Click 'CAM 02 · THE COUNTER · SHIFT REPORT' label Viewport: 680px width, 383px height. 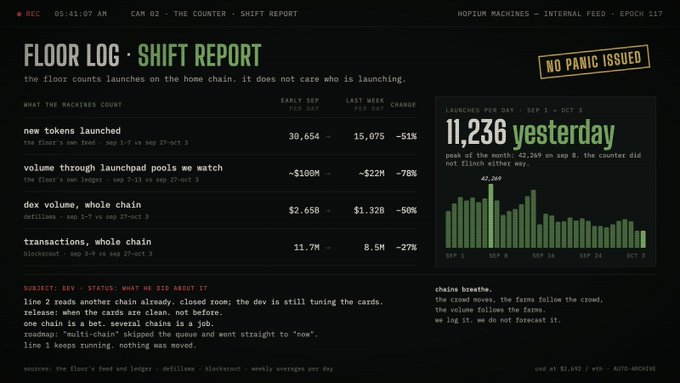(214, 14)
